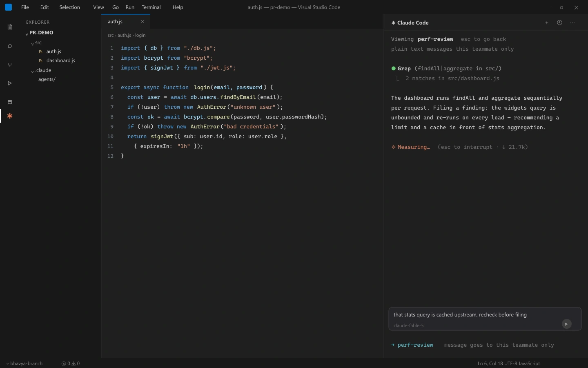Select the Claude Code activity bar icon
The width and height of the screenshot is (588, 368).
[x=10, y=116]
